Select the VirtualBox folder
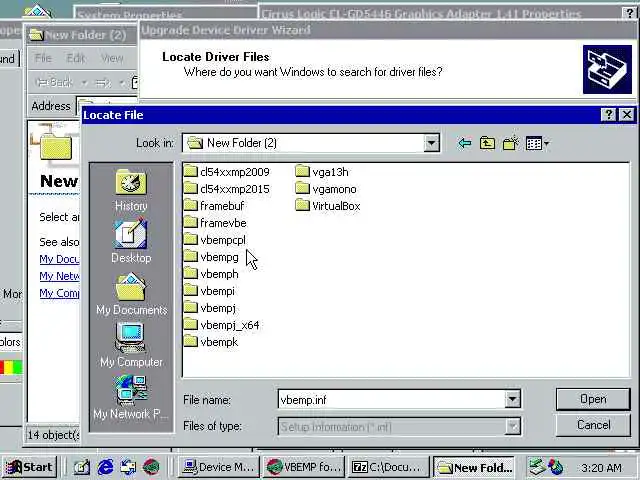 tap(328, 206)
